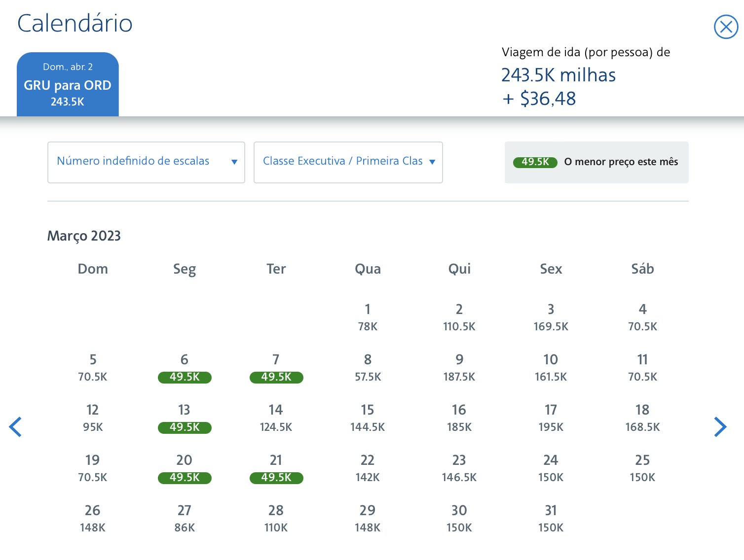
Task: Pick March 4 at 70.5K
Action: [x=642, y=317]
